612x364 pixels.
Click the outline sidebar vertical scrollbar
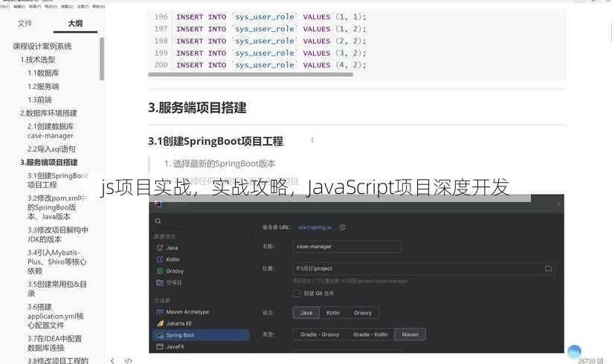[x=102, y=59]
